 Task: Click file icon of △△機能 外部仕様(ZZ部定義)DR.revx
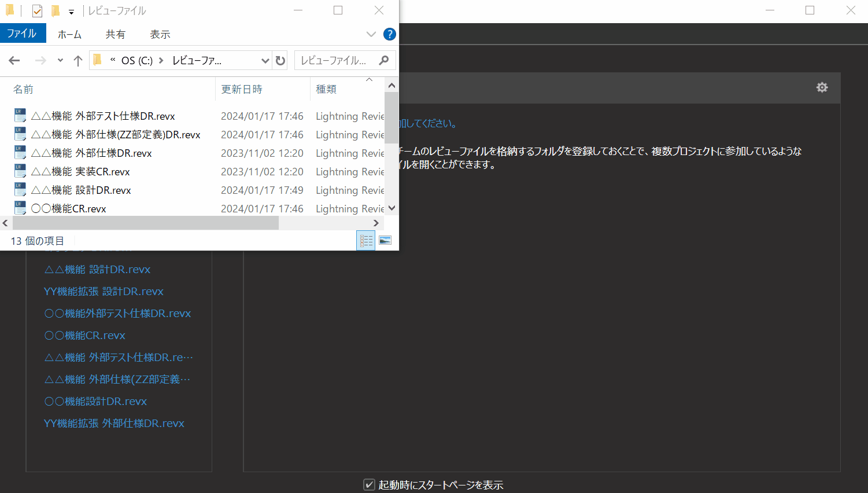pos(20,134)
